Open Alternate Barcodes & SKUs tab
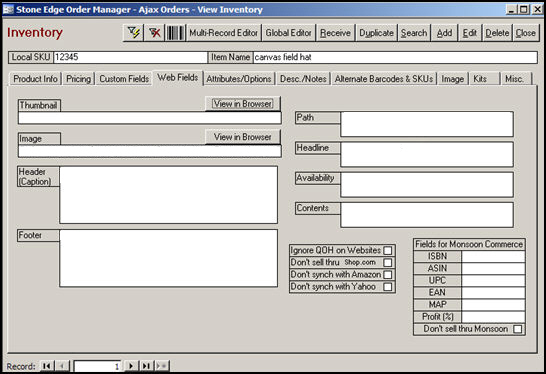 pyautogui.click(x=384, y=79)
